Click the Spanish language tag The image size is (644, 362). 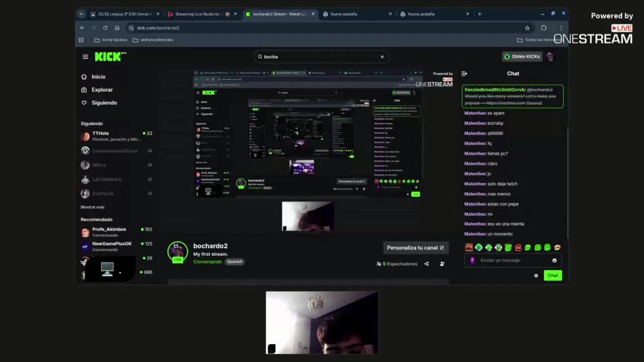coord(234,262)
